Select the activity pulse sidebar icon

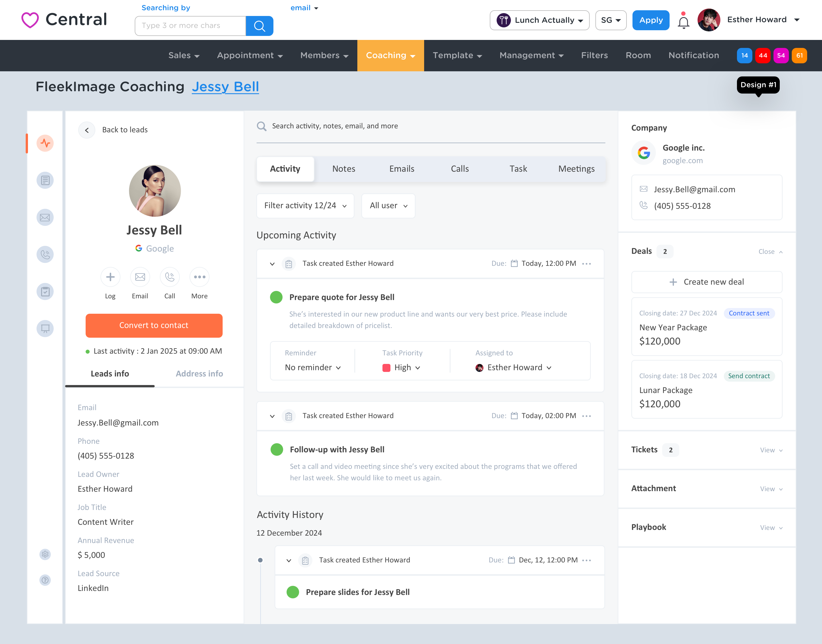click(45, 143)
